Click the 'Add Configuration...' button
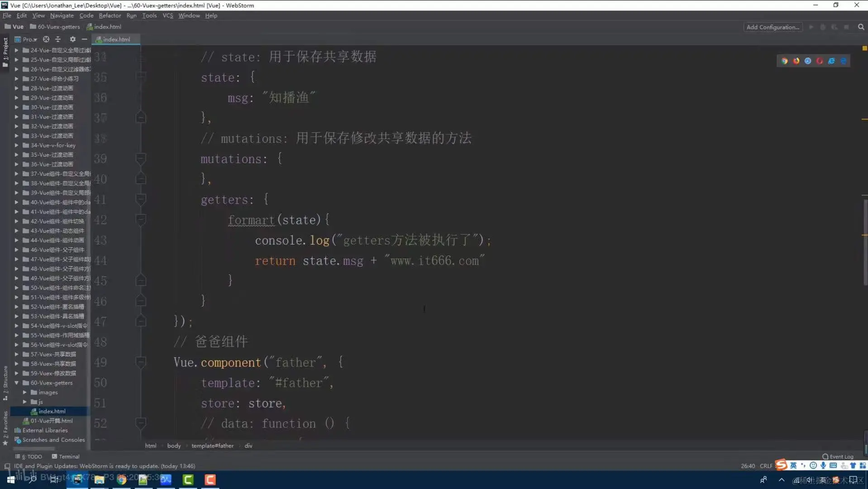The height and width of the screenshot is (489, 868). point(772,27)
